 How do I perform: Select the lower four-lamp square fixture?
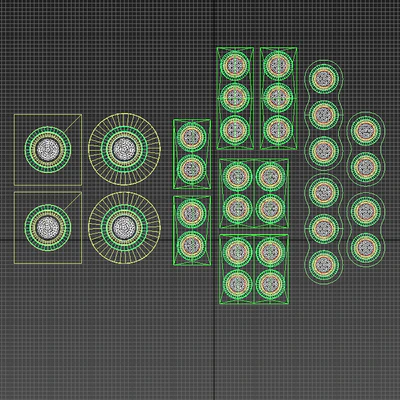(x=254, y=269)
